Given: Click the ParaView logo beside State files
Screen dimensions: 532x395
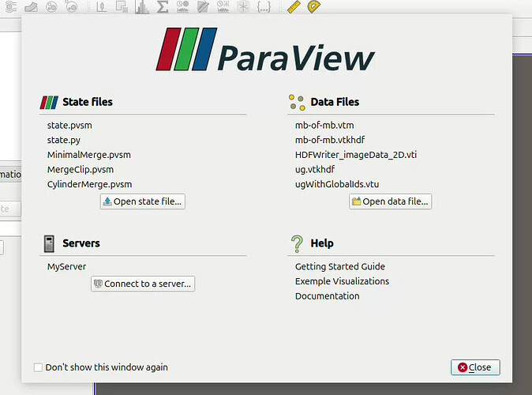Looking at the screenshot, I should 49,102.
